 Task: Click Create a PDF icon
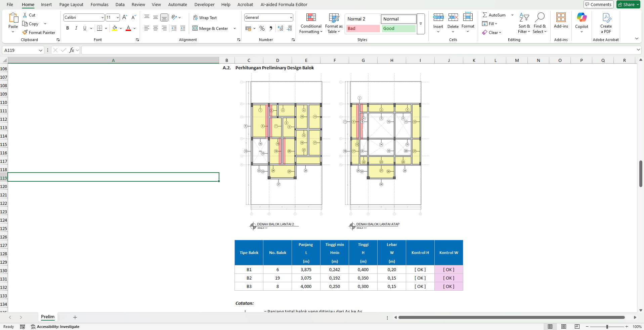tap(606, 17)
